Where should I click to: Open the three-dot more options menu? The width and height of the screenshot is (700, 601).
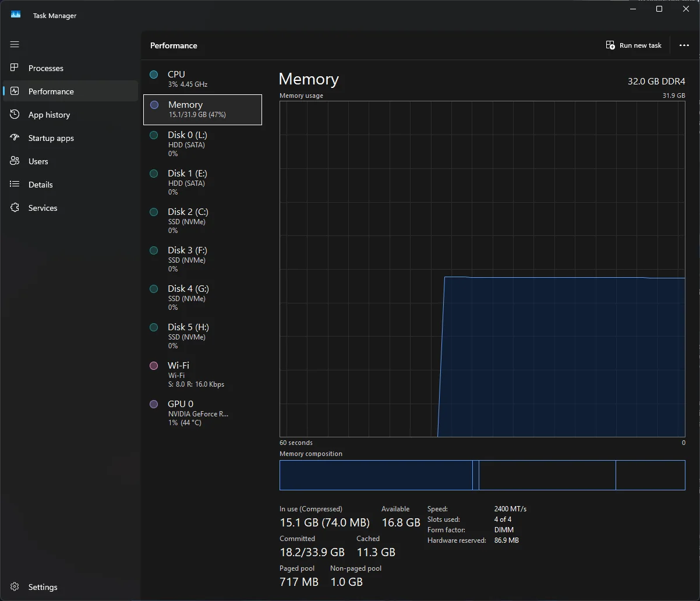click(684, 45)
